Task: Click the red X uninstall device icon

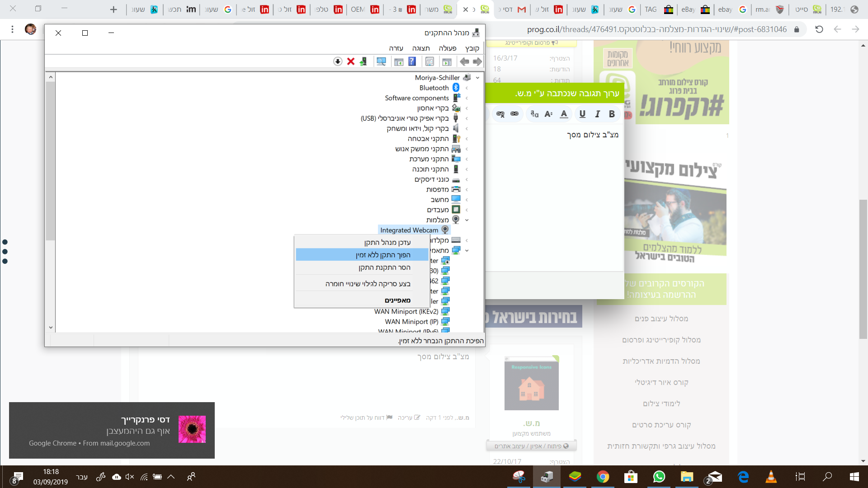Action: click(351, 61)
